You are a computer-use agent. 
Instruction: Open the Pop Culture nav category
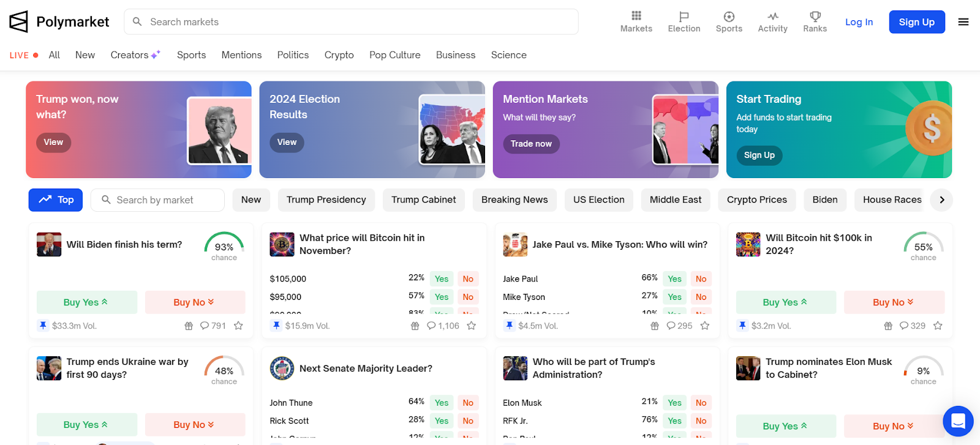394,55
